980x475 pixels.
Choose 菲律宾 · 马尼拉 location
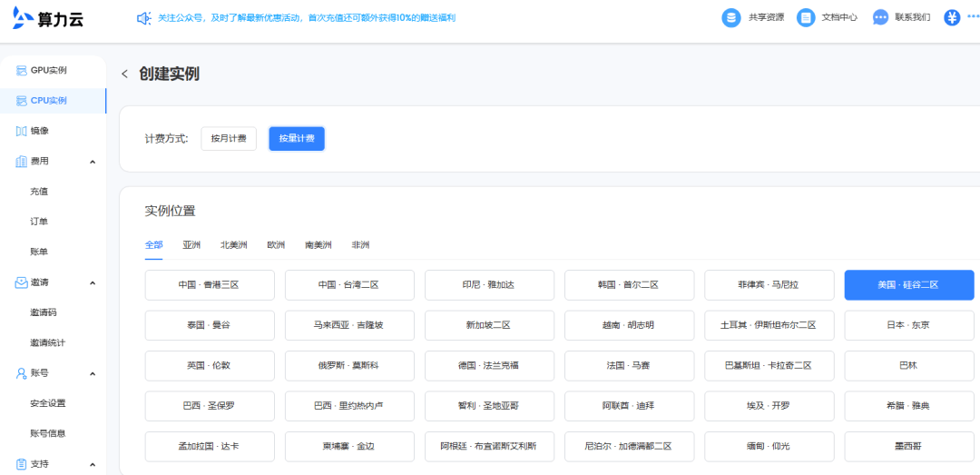(769, 285)
